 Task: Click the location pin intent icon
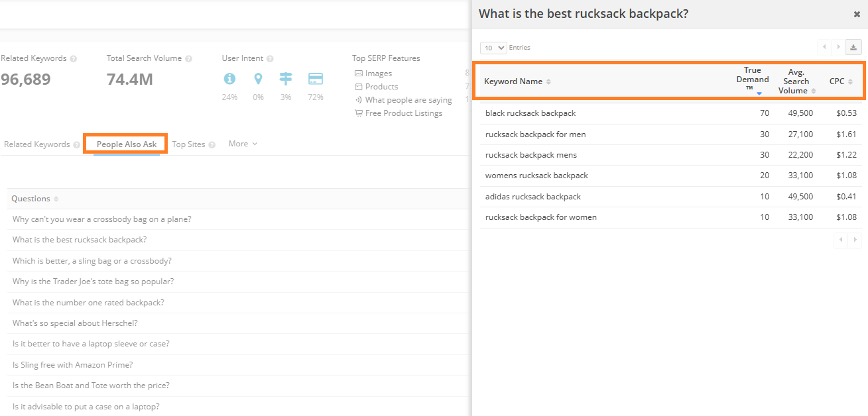point(258,79)
